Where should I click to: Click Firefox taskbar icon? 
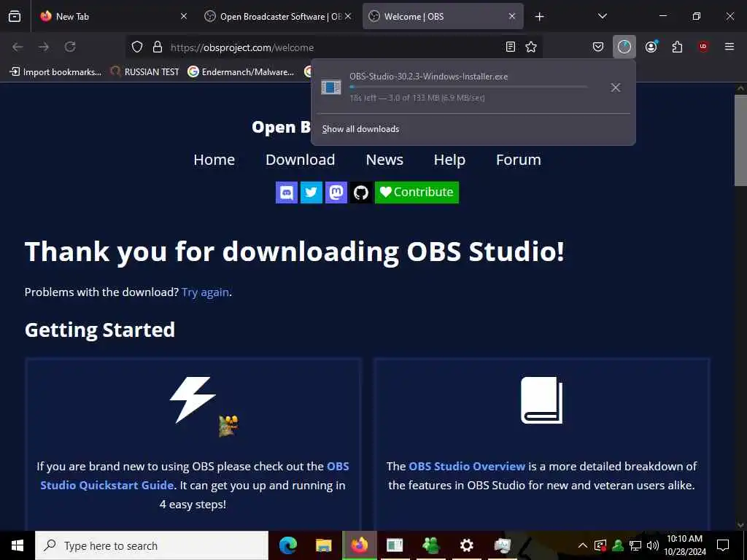[x=360, y=545]
